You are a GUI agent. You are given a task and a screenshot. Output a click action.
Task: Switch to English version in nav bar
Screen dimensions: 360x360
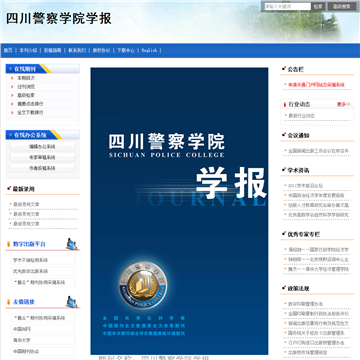(x=149, y=51)
